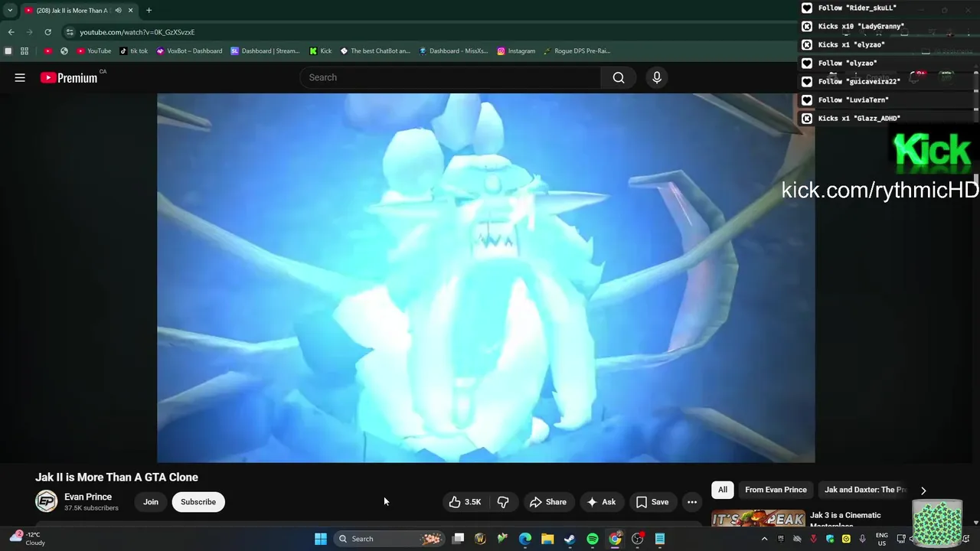Click the YouTube search magnifier button

619,77
